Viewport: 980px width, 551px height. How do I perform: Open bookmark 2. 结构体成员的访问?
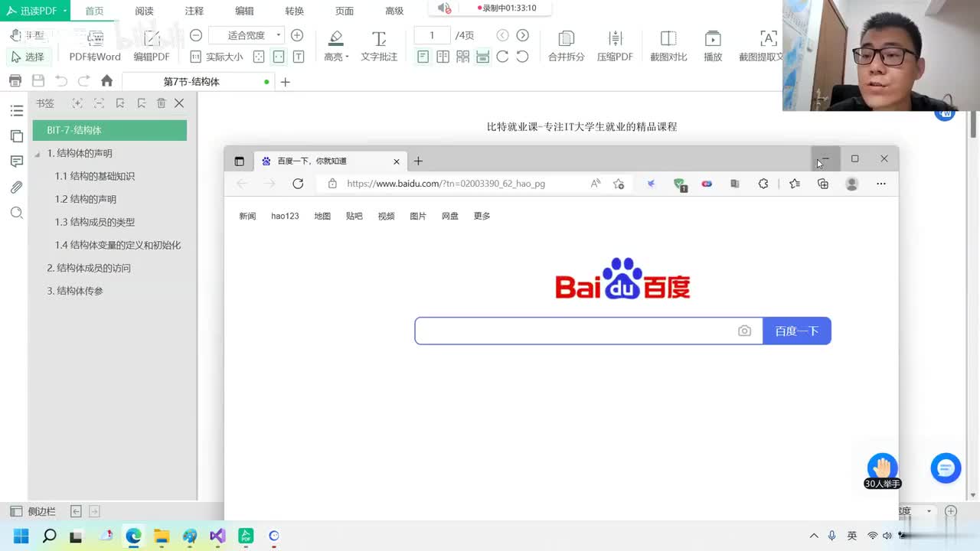[89, 268]
